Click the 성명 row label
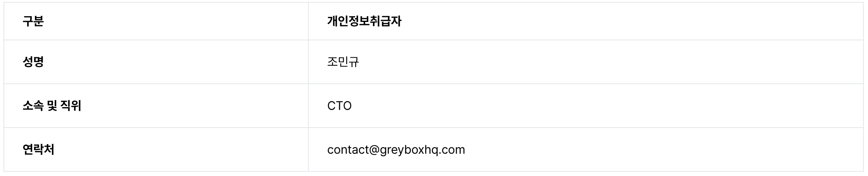 [33, 62]
